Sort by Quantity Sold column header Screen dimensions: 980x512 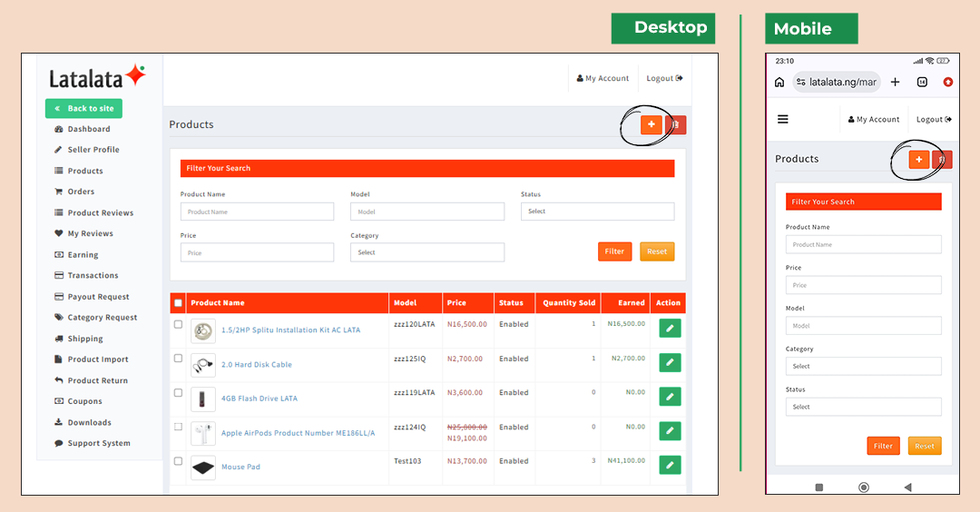tap(569, 302)
